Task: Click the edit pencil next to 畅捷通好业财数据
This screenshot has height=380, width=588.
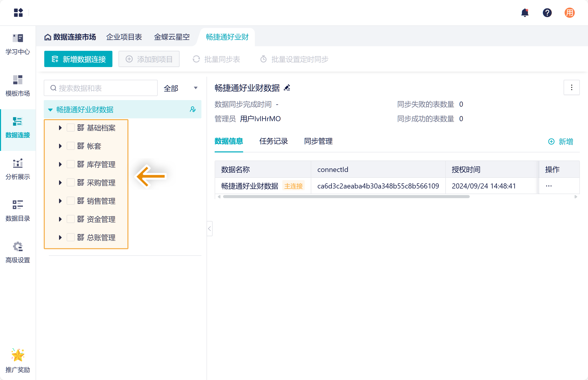Action: coord(287,88)
